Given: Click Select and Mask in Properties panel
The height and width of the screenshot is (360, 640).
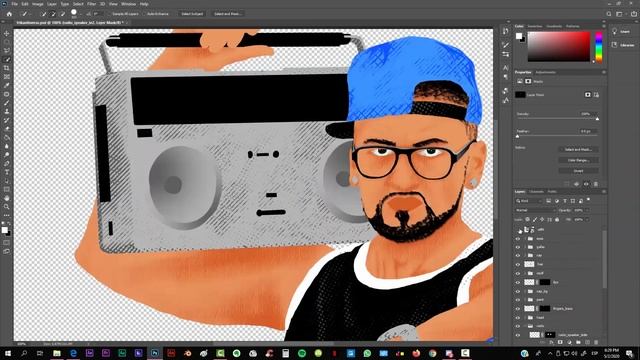Looking at the screenshot, I should [578, 149].
